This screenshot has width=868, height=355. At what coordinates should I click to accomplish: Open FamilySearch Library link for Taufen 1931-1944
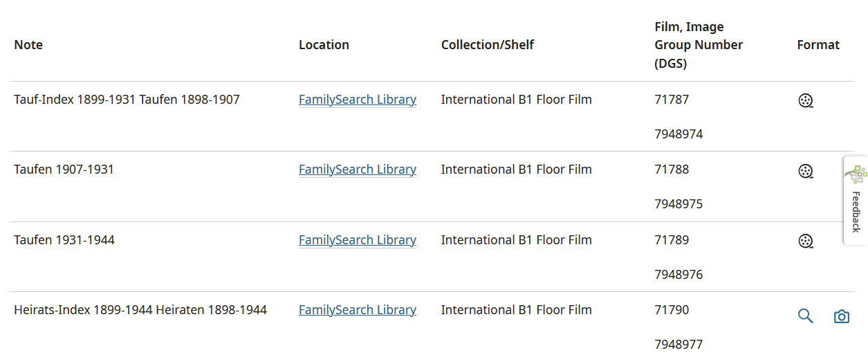[358, 240]
